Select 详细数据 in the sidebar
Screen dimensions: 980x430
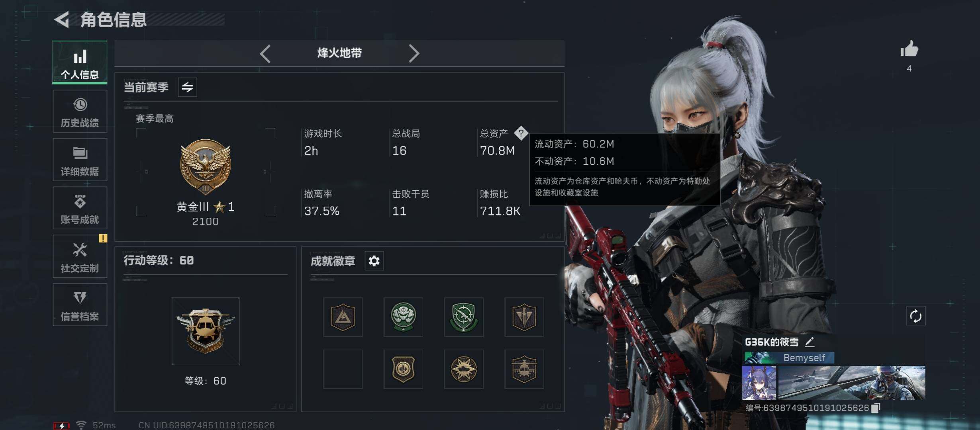pyautogui.click(x=80, y=160)
